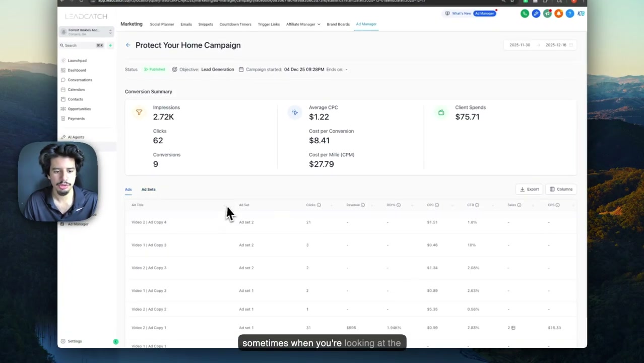Image resolution: width=644 pixels, height=363 pixels.
Task: Open the orange notifications bell
Action: tap(558, 14)
